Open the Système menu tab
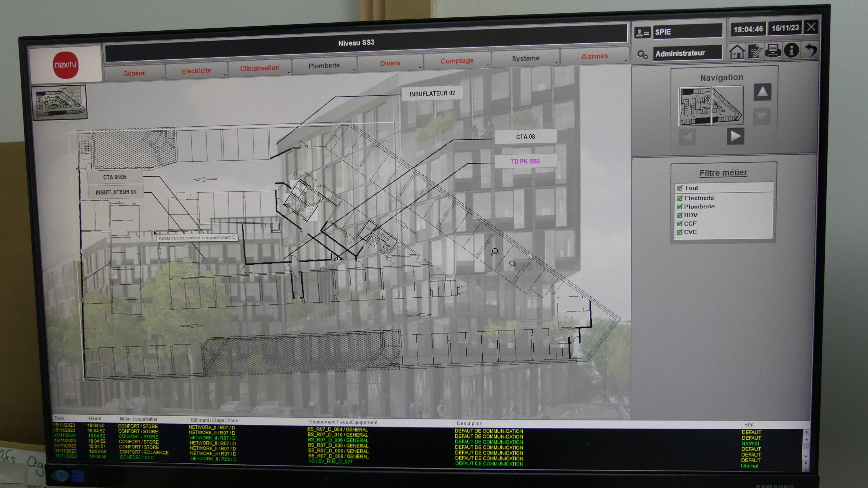The width and height of the screenshot is (868, 488). coord(525,58)
